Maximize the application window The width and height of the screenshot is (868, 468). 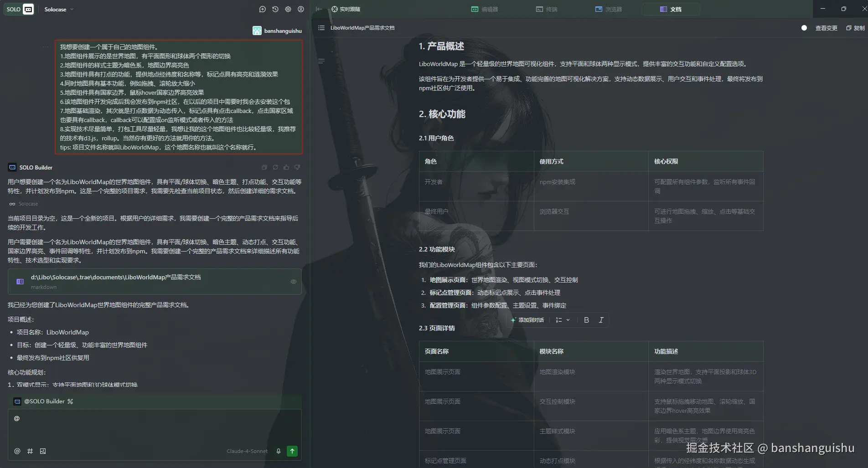tap(843, 9)
